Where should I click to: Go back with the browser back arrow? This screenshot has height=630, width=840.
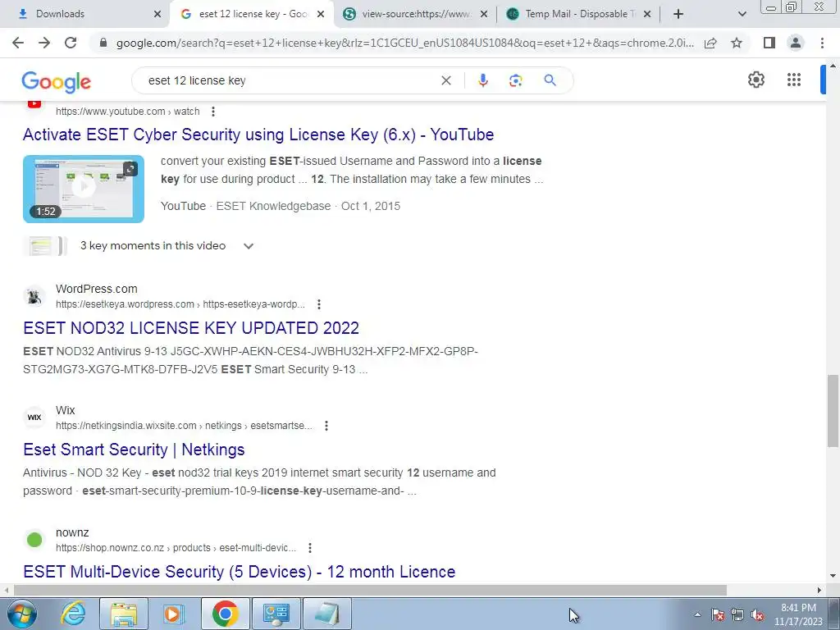[18, 43]
